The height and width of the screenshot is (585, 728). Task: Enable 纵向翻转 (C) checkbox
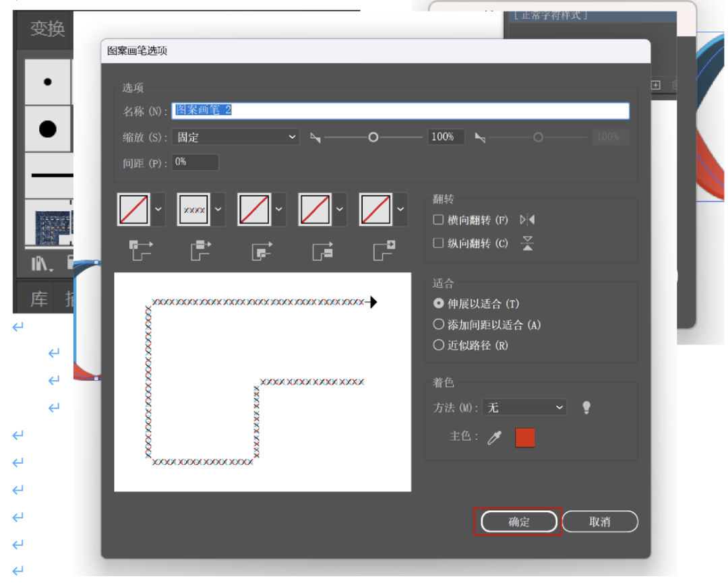click(438, 243)
